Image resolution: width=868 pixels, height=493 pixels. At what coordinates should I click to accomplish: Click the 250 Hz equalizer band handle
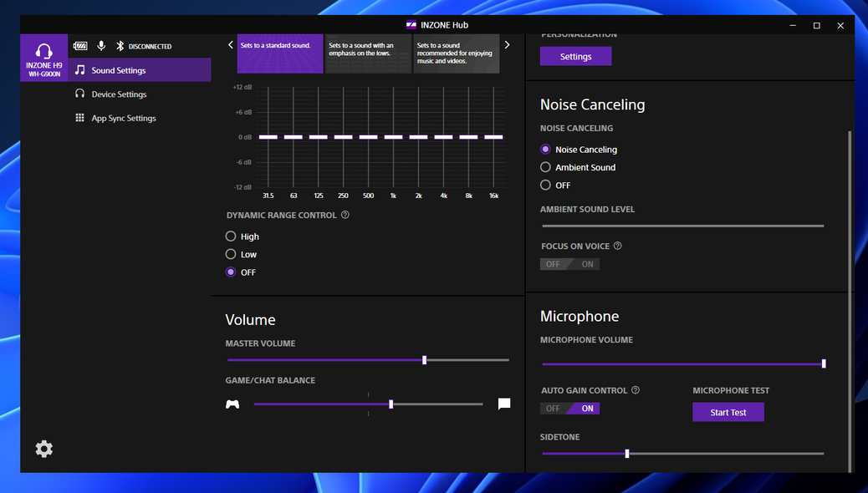(x=343, y=137)
